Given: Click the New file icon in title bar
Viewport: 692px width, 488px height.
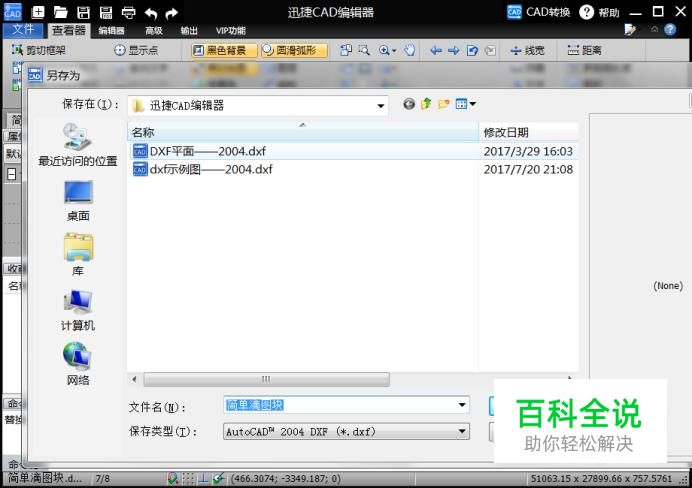Looking at the screenshot, I should (x=38, y=12).
